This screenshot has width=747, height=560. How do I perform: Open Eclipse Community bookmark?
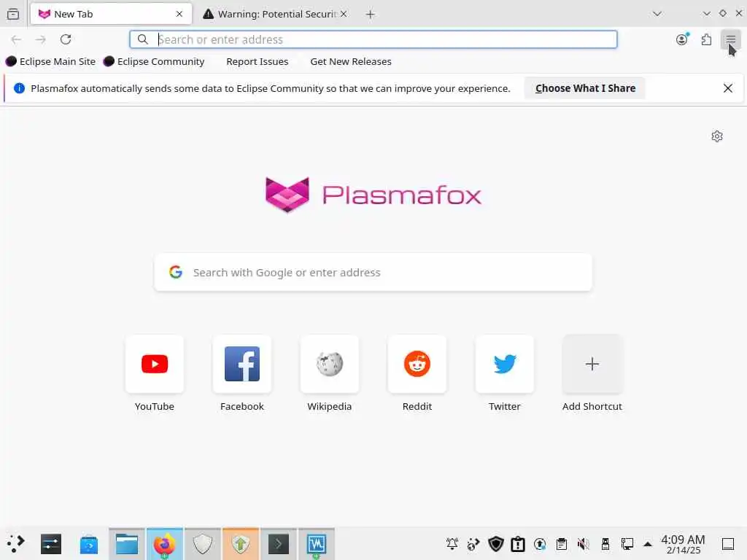(154, 61)
